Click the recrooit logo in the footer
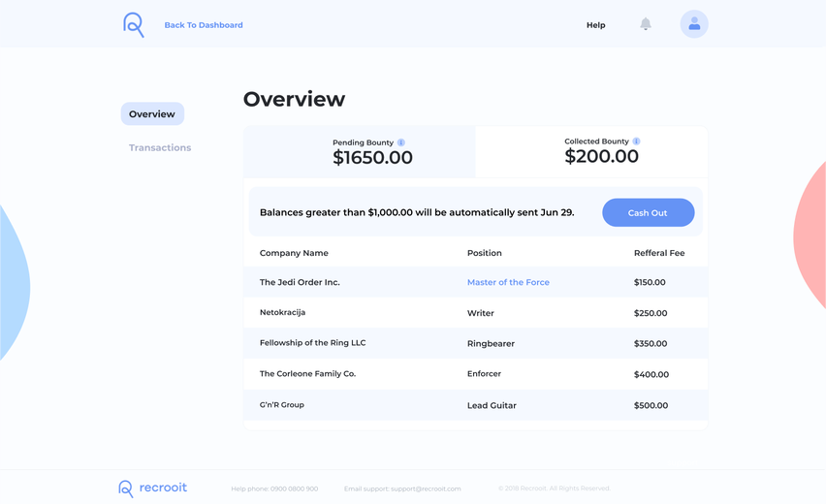This screenshot has width=826, height=504. point(153,488)
